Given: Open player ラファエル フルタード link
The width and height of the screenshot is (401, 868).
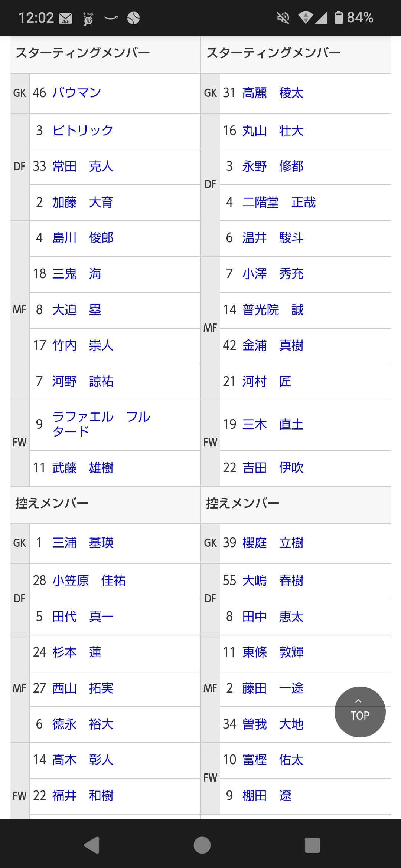Looking at the screenshot, I should [101, 424].
